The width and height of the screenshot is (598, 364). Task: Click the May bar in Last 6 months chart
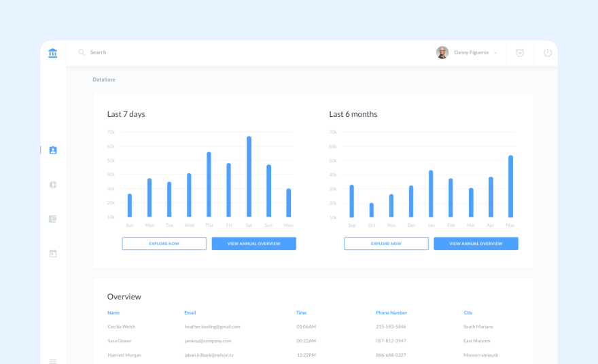tap(510, 186)
